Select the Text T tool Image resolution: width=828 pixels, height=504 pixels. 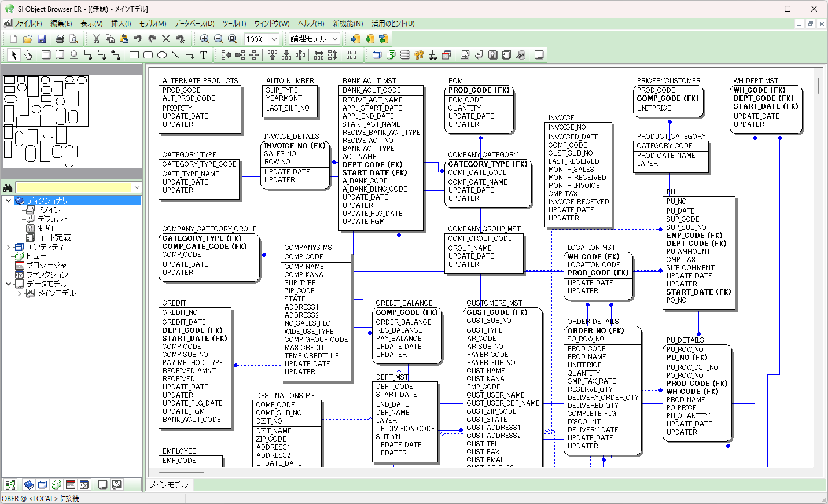tap(204, 55)
